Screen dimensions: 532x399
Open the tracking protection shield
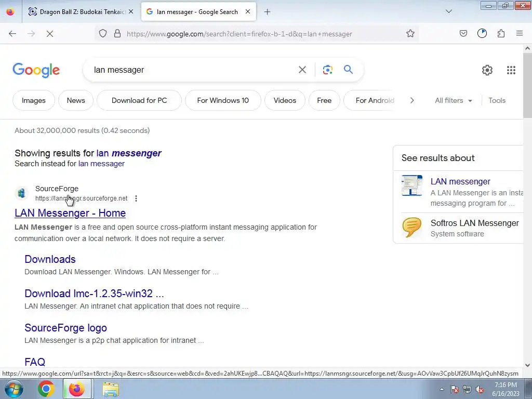point(103,34)
